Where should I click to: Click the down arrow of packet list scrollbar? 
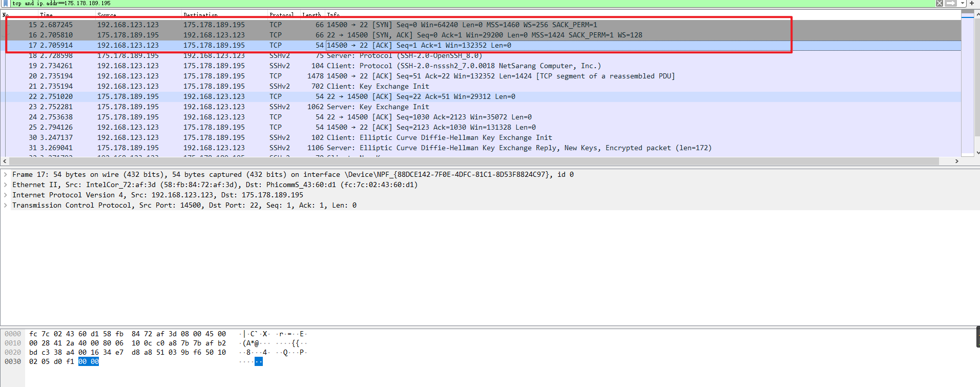coord(978,152)
